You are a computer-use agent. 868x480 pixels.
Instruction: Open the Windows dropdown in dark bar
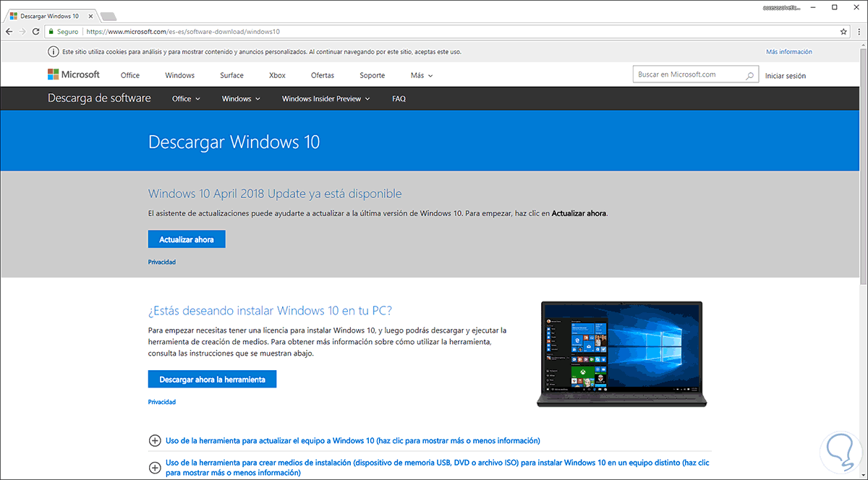241,98
